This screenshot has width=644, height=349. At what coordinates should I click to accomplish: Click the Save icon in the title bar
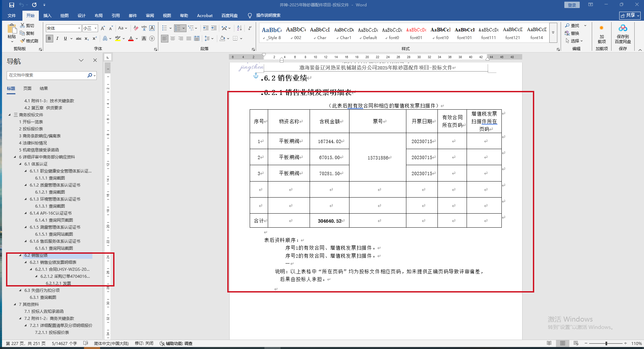(x=12, y=5)
